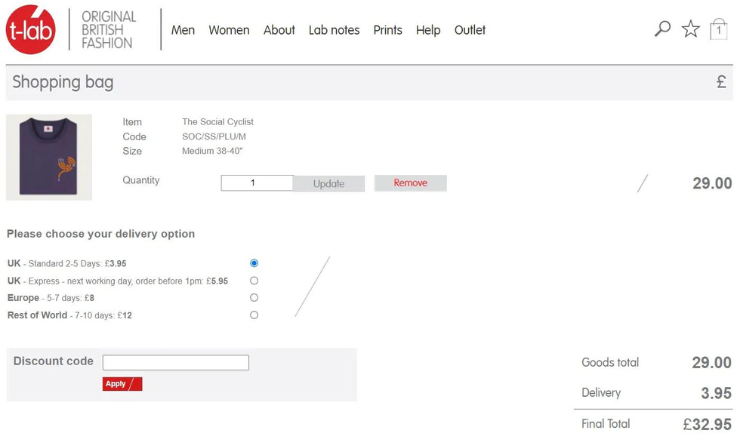Open the About menu
The image size is (740, 448).
click(279, 30)
